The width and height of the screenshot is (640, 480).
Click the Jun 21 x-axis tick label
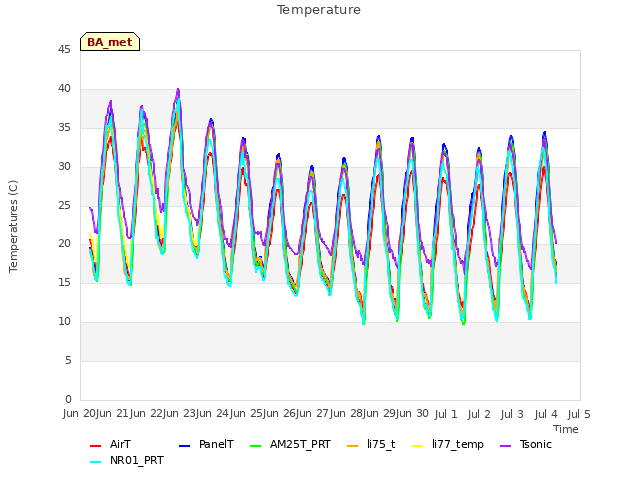pyautogui.click(x=113, y=414)
